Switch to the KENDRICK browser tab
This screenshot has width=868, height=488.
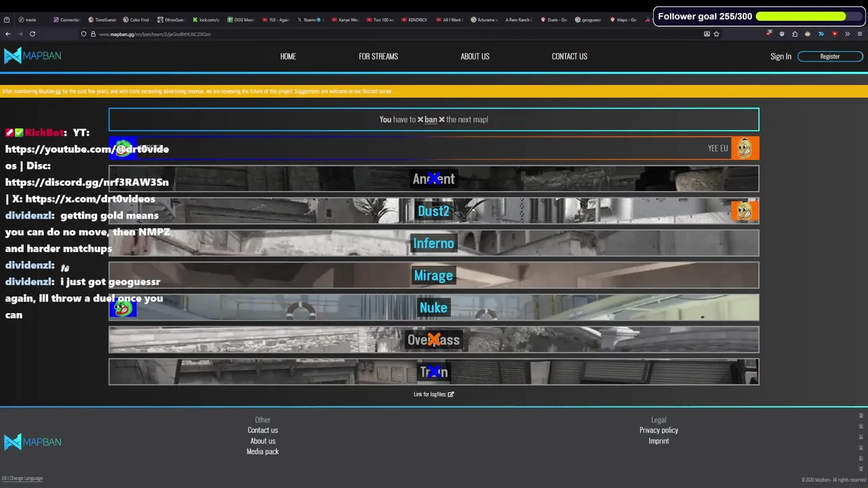(x=416, y=20)
